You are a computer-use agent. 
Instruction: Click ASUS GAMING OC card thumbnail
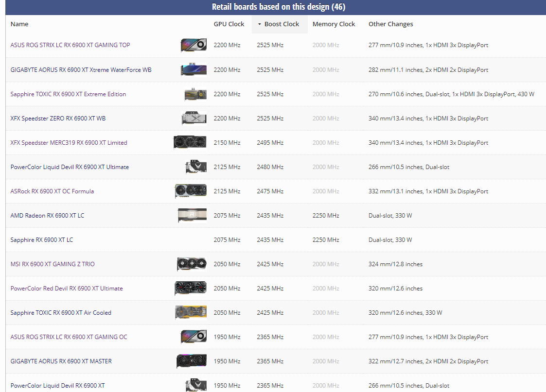[194, 337]
